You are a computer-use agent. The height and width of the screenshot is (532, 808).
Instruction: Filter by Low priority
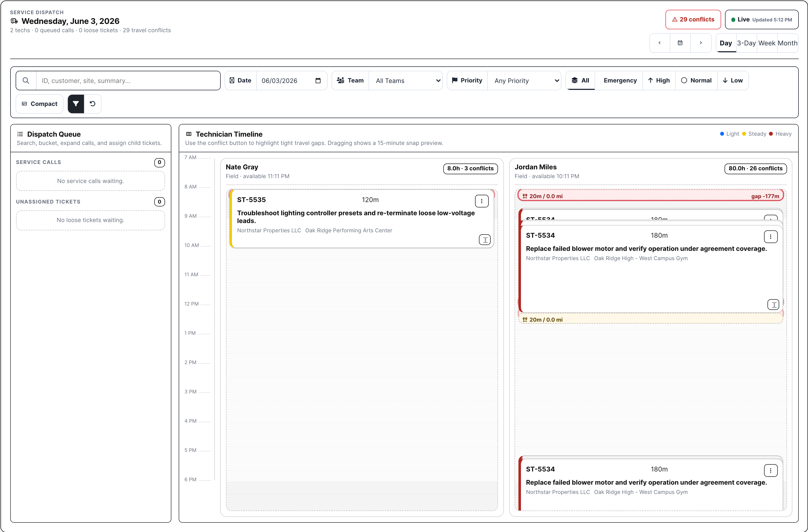coord(733,81)
